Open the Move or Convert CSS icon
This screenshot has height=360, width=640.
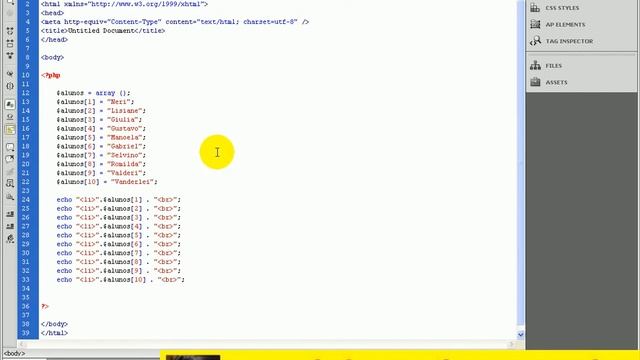(10, 197)
